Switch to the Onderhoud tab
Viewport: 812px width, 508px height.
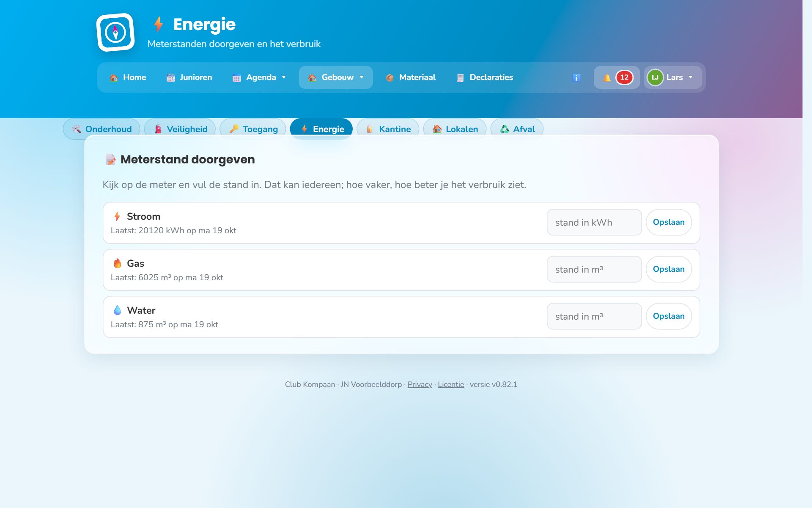click(x=101, y=129)
